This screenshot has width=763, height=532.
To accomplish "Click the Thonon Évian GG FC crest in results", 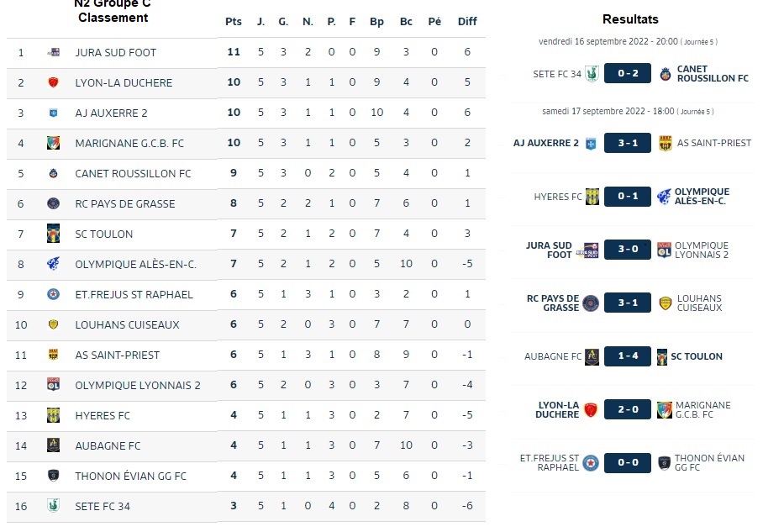I will (x=664, y=463).
